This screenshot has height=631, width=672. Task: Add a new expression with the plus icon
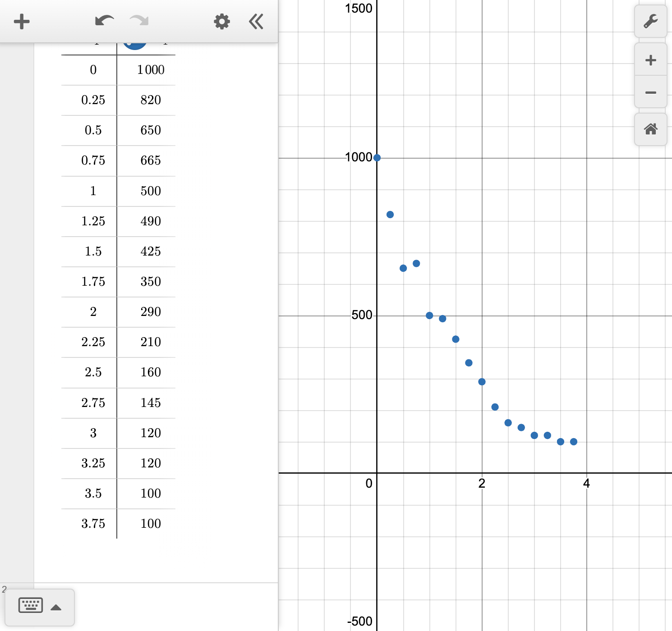click(x=21, y=21)
